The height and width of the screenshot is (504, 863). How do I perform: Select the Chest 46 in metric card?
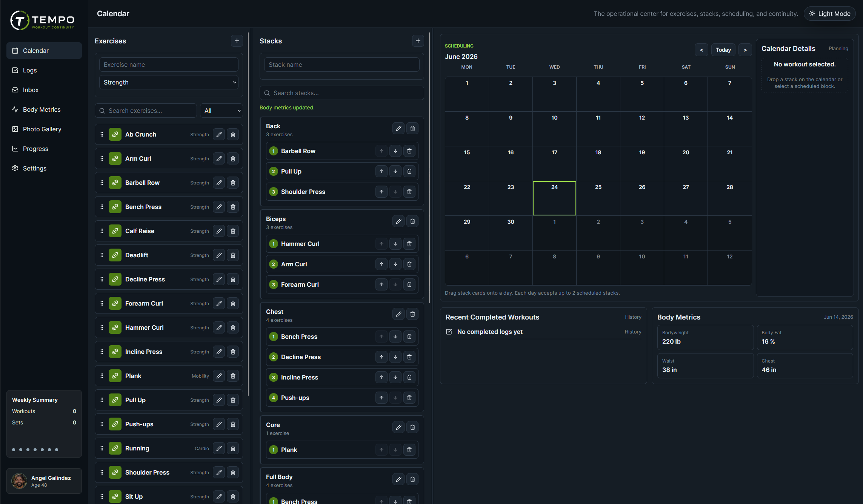(x=805, y=366)
